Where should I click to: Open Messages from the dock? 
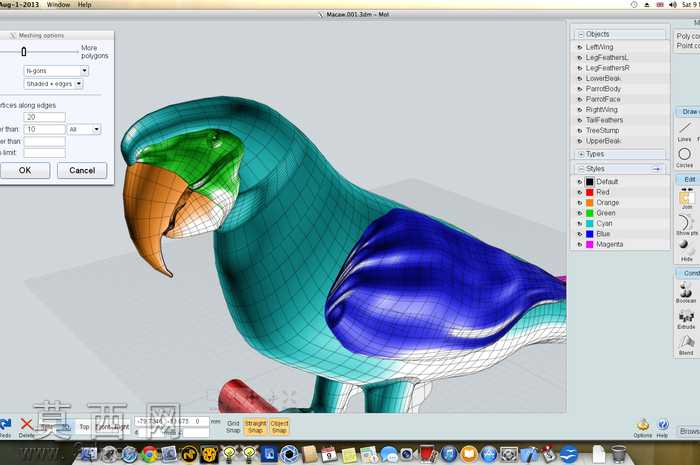pos(388,455)
